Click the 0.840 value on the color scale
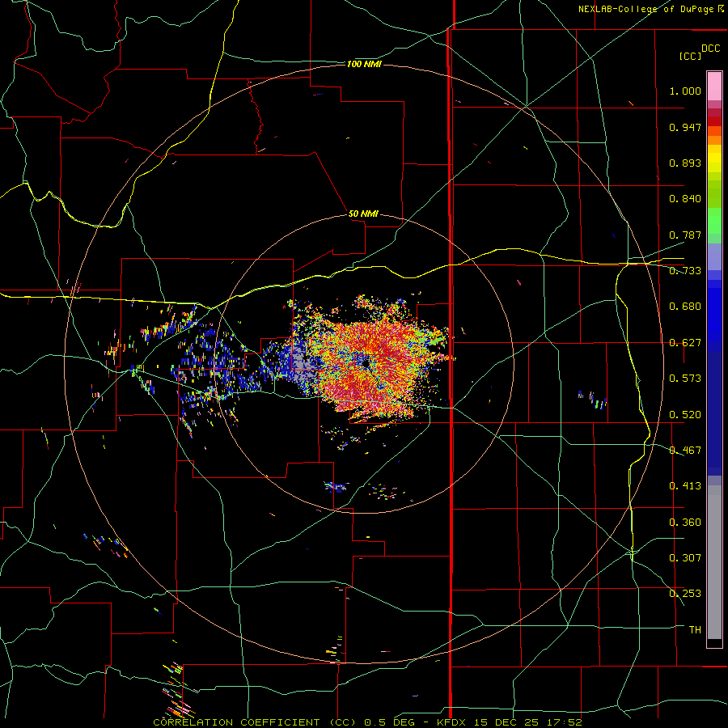The image size is (728, 728). [x=685, y=199]
